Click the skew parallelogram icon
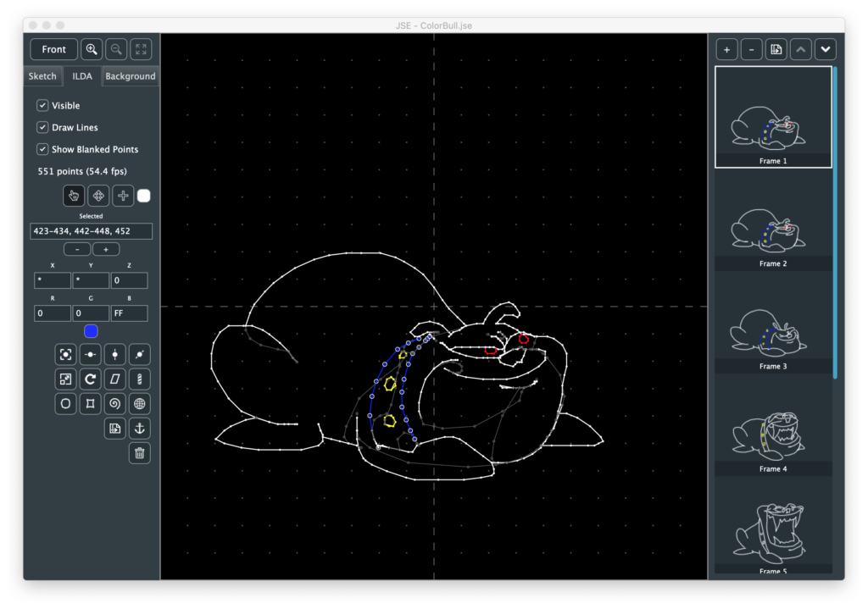Screen dimensions: 868x609 coord(115,379)
